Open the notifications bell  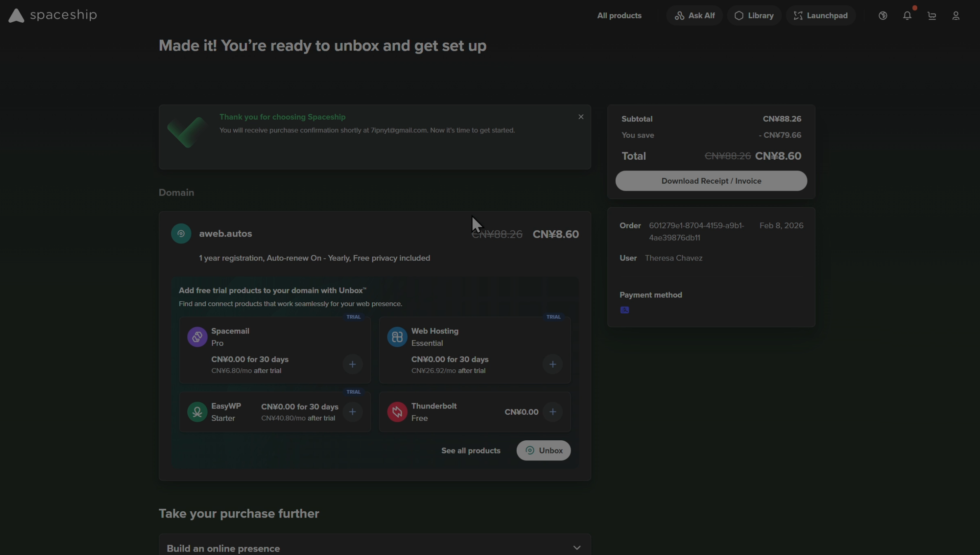907,16
